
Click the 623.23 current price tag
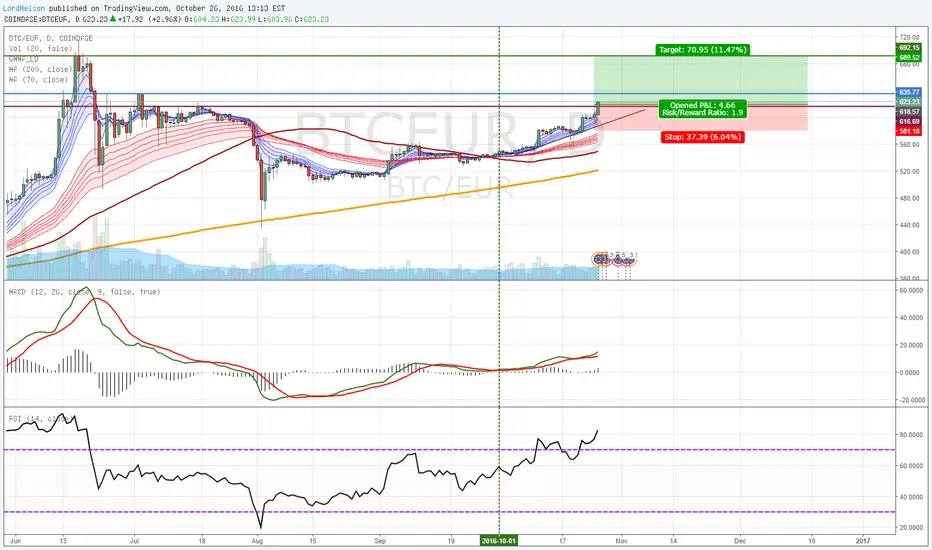click(x=909, y=102)
